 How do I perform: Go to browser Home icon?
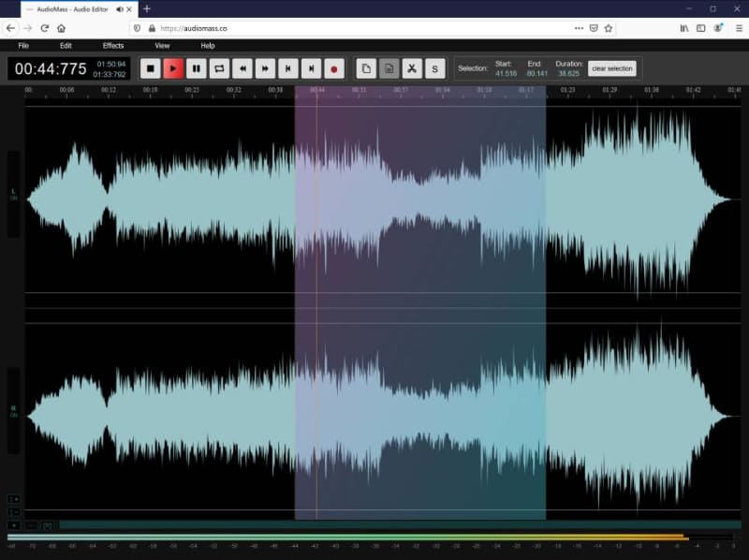click(61, 28)
